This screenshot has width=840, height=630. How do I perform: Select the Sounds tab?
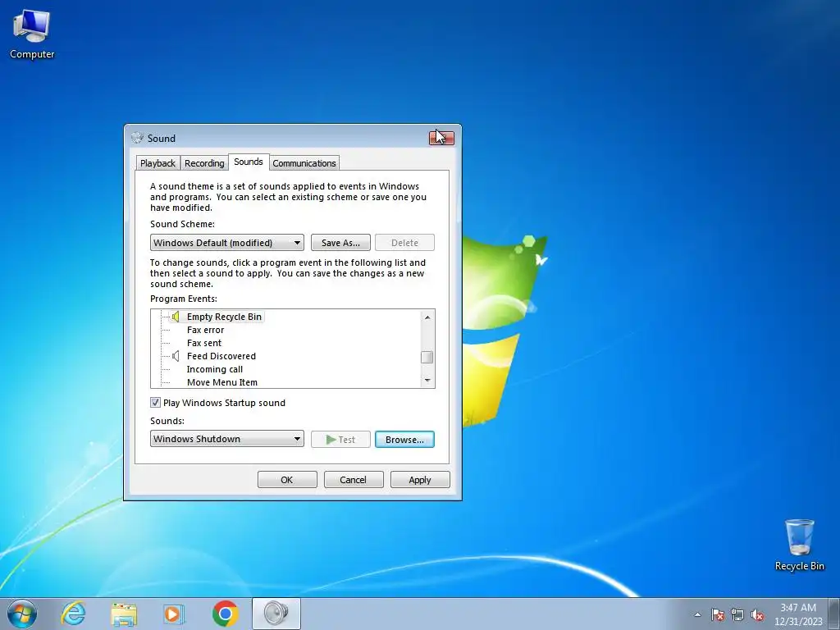coord(249,162)
